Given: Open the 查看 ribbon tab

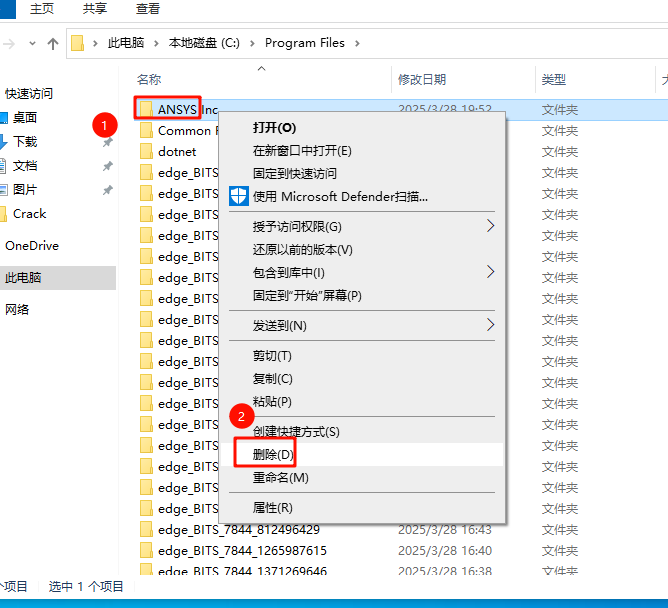Looking at the screenshot, I should coord(147,9).
